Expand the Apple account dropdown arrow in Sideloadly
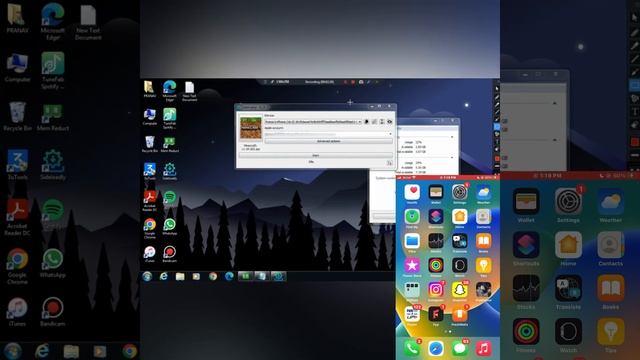The height and width of the screenshot is (360, 640). click(x=390, y=134)
